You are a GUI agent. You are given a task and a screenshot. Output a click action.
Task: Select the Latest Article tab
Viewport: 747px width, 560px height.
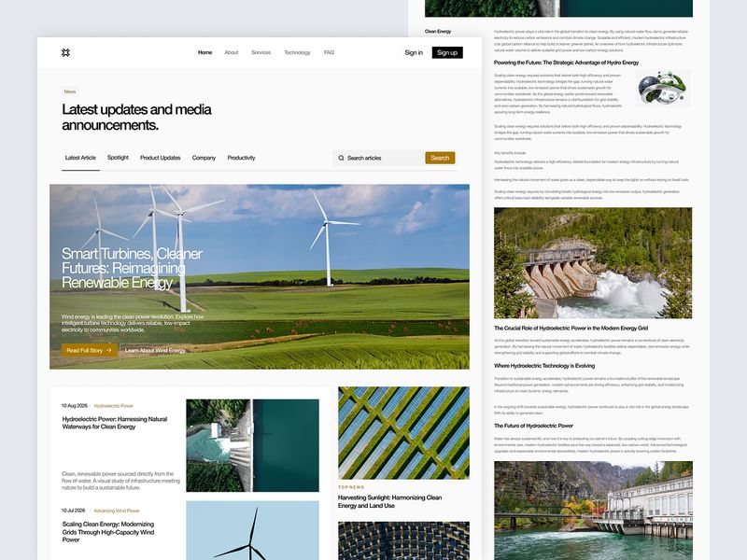[80, 158]
